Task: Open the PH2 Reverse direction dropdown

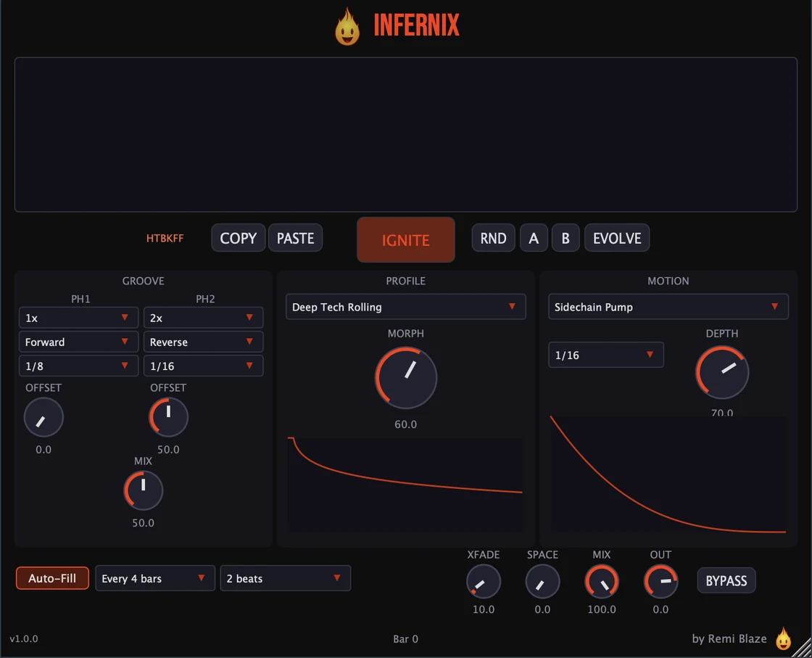Action: point(203,342)
